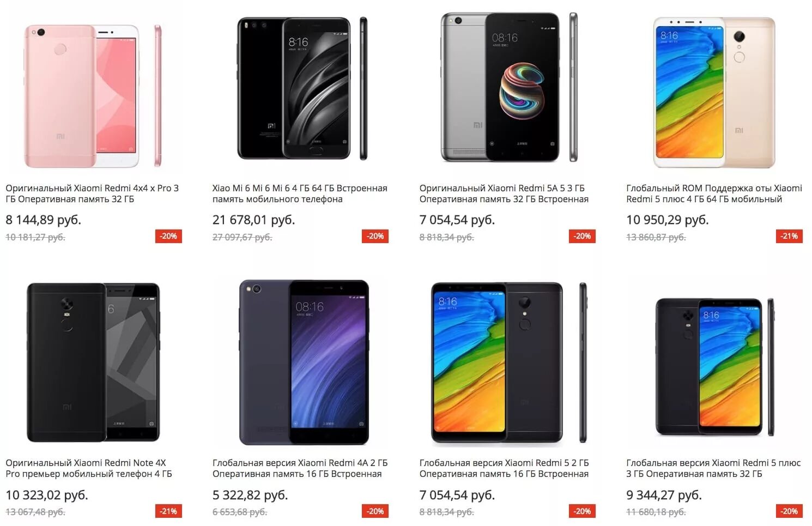Open the Глобальная версия Redmi 5 2 ГБ title
812x526 pixels.
[x=504, y=468]
